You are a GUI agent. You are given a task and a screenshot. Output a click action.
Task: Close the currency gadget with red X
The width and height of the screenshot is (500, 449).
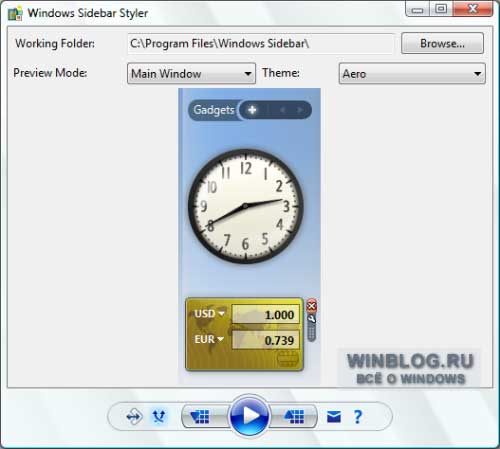coord(312,305)
